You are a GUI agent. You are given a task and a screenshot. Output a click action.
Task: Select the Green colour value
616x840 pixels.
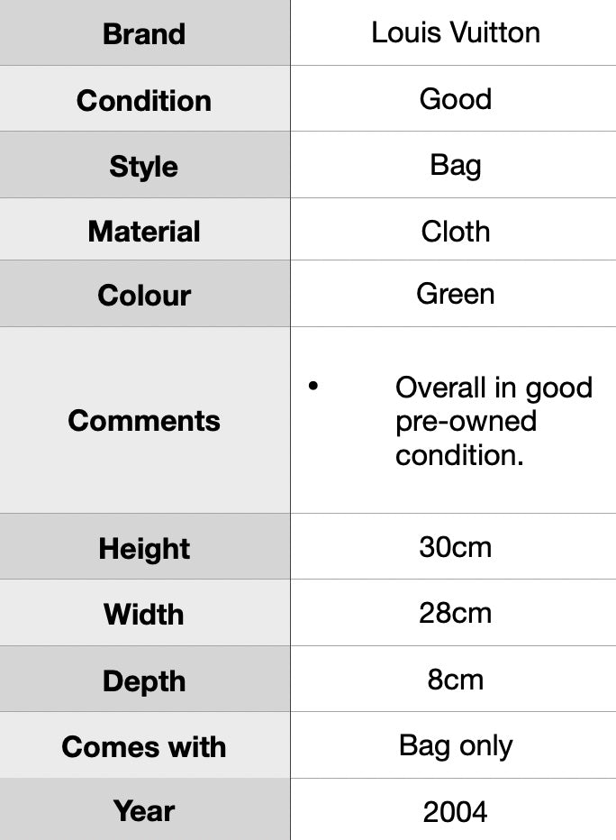(456, 294)
